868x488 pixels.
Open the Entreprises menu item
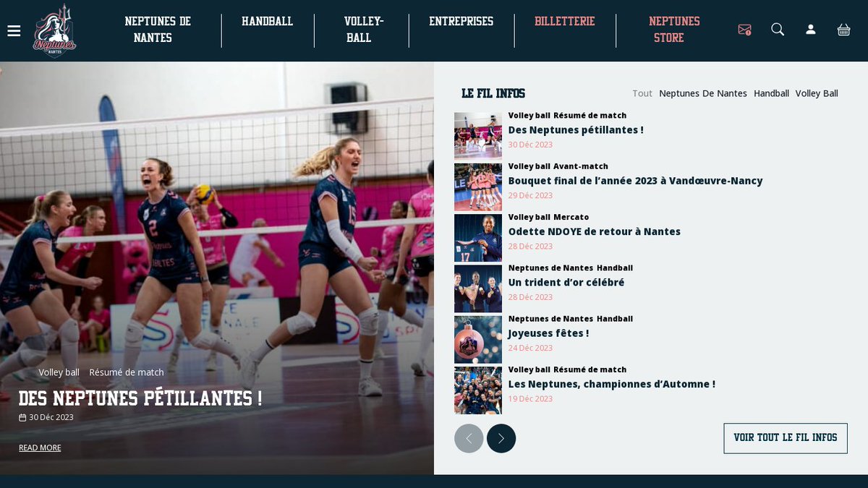pyautogui.click(x=461, y=22)
